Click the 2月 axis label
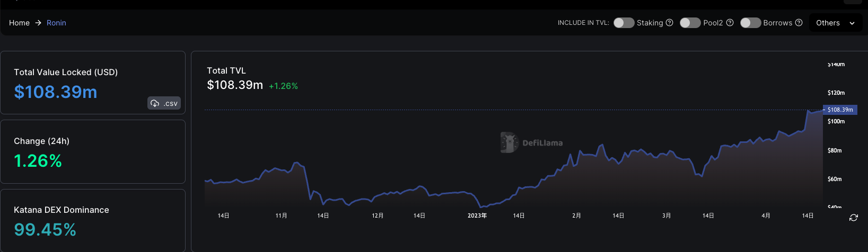The image size is (868, 252). [x=576, y=215]
